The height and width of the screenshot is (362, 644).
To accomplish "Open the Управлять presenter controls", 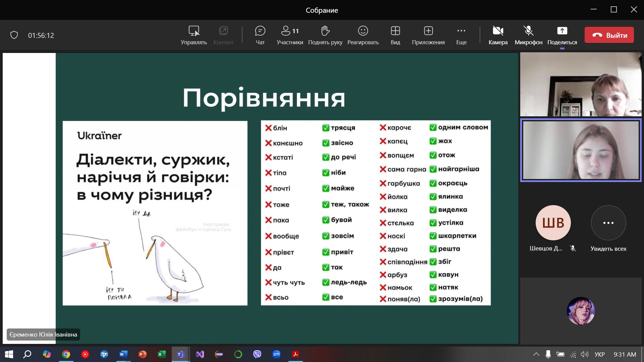I will pyautogui.click(x=194, y=35).
